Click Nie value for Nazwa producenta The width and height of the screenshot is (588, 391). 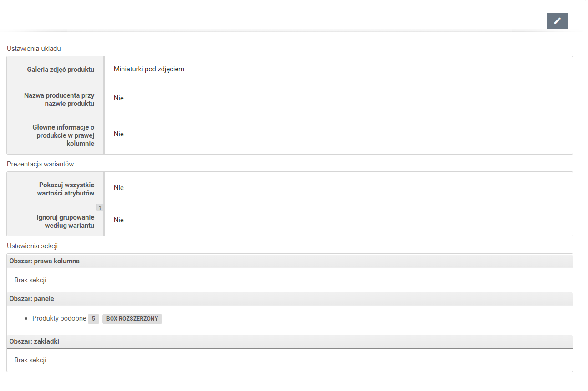(x=119, y=98)
